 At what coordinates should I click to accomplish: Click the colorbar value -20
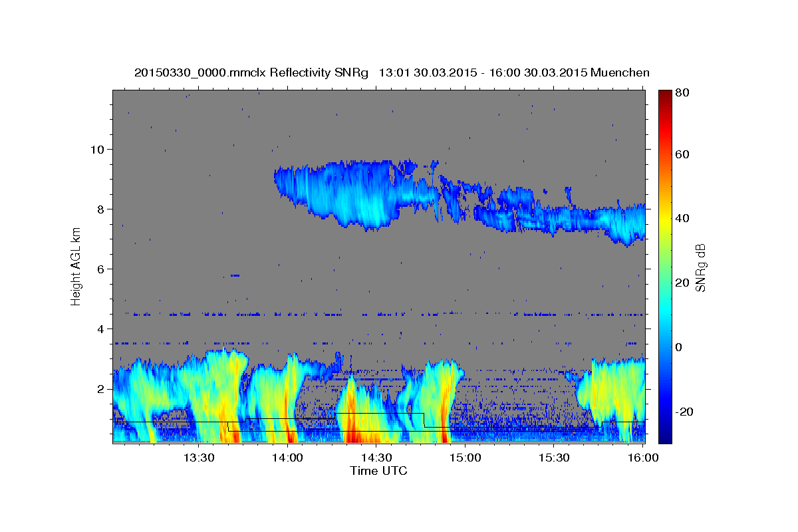683,412
